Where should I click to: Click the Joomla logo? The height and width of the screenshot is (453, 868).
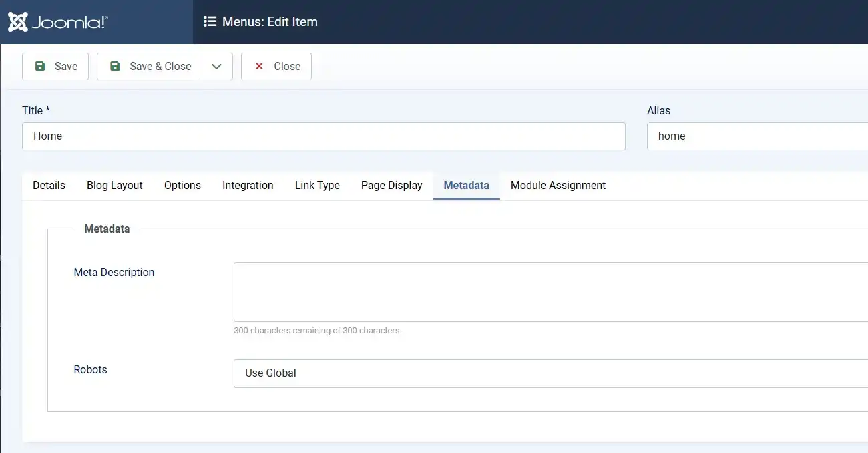(x=58, y=22)
